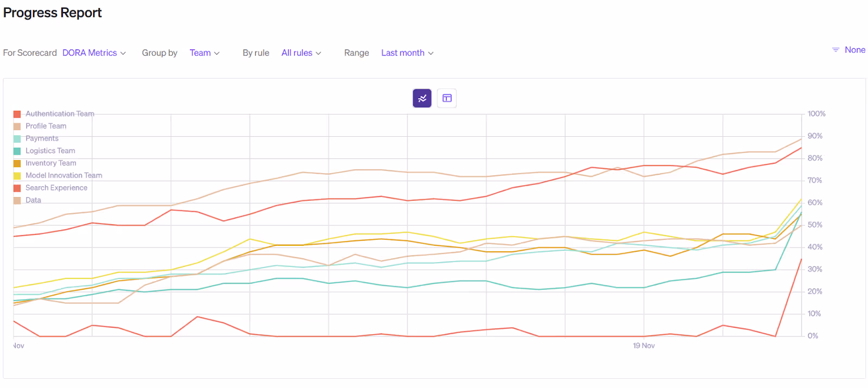This screenshot has width=868, height=388.
Task: Click the 19 Nov axis label
Action: pos(643,346)
